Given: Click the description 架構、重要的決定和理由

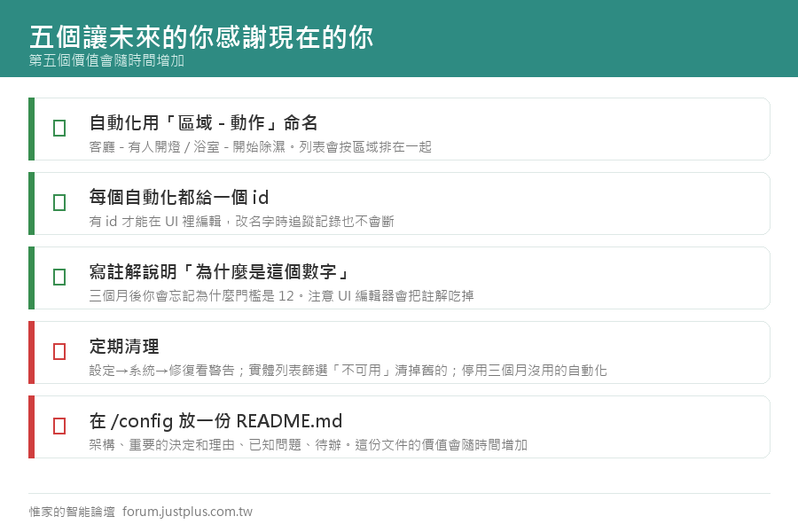Looking at the screenshot, I should 309,445.
